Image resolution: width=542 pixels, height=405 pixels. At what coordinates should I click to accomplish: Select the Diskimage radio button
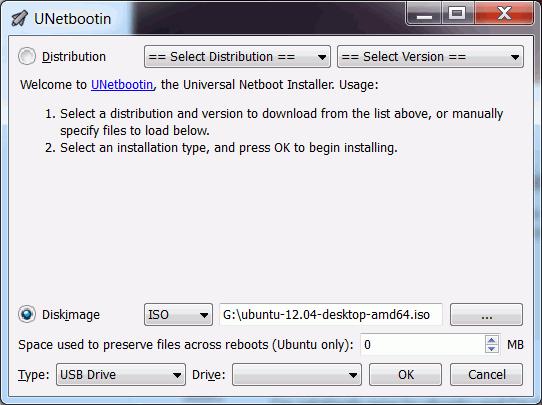coord(27,314)
